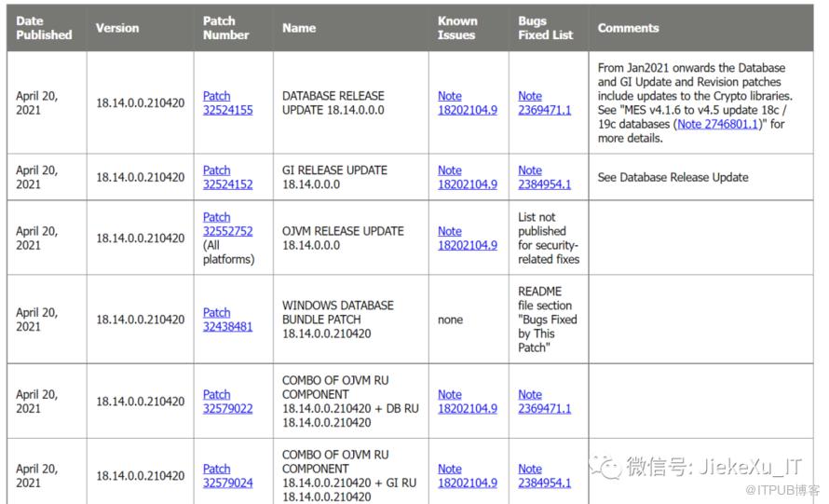Open Patch 32552752 link
829x504 pixels.
coord(228,225)
